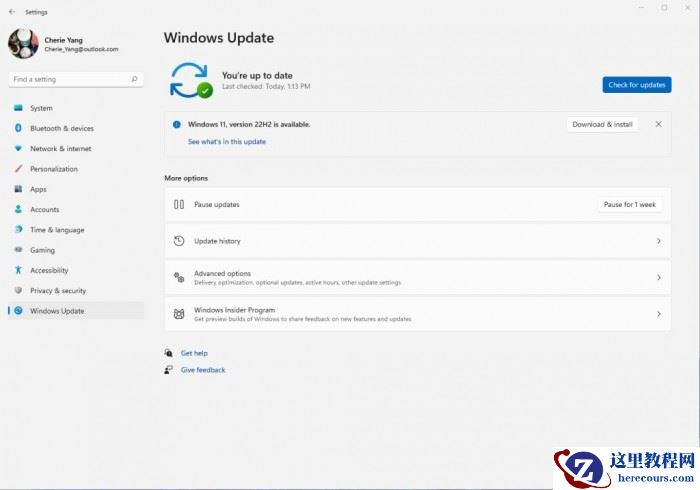Viewport: 700px width, 490px height.
Task: Click the 'Windows Insider Program' title
Action: coord(234,310)
